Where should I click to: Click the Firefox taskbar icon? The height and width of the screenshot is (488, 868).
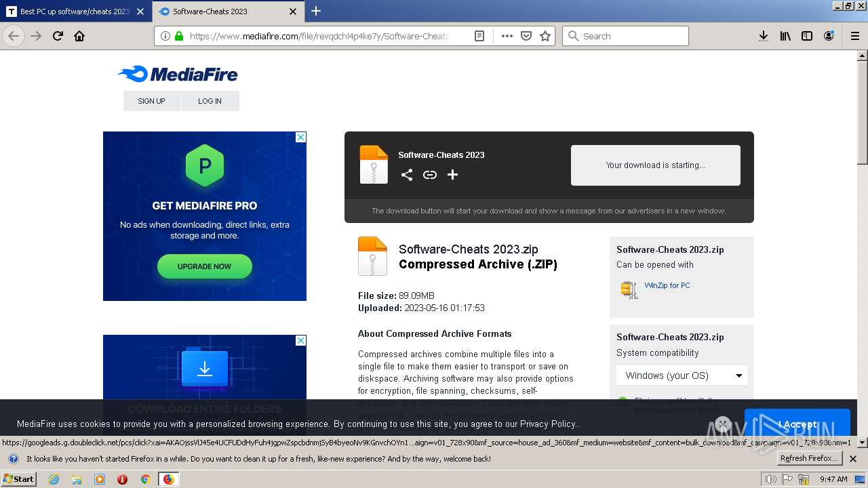(168, 479)
